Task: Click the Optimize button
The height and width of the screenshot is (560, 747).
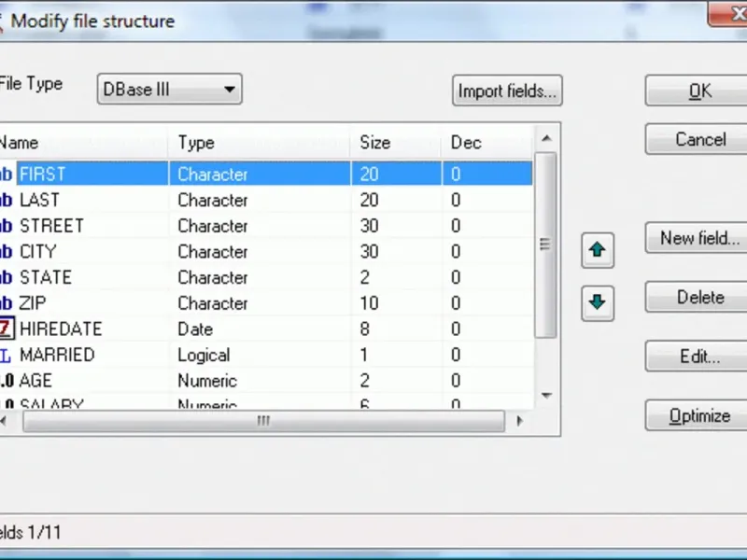Action: 696,415
